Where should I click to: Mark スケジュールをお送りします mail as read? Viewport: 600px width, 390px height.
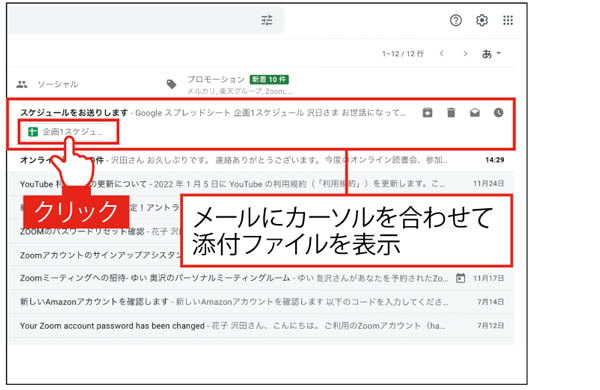point(475,113)
